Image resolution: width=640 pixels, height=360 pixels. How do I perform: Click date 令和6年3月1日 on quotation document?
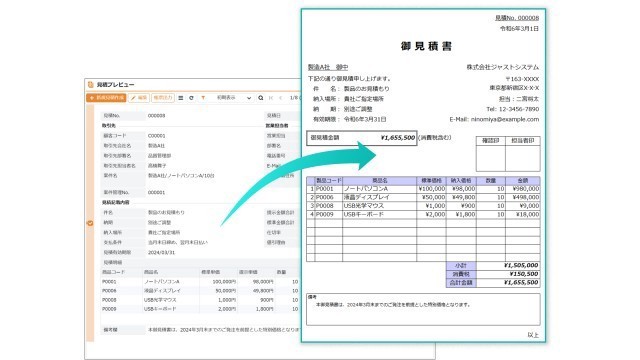(519, 29)
